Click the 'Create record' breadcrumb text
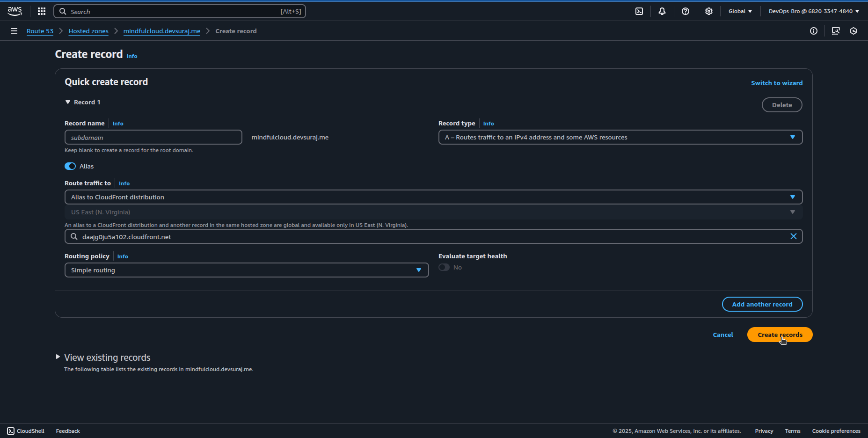868x438 pixels. 236,31
